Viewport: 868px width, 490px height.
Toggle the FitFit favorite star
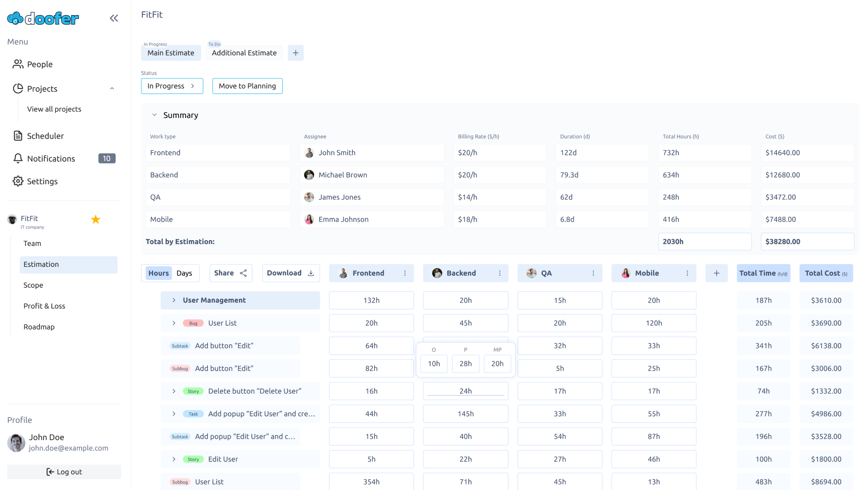point(95,219)
